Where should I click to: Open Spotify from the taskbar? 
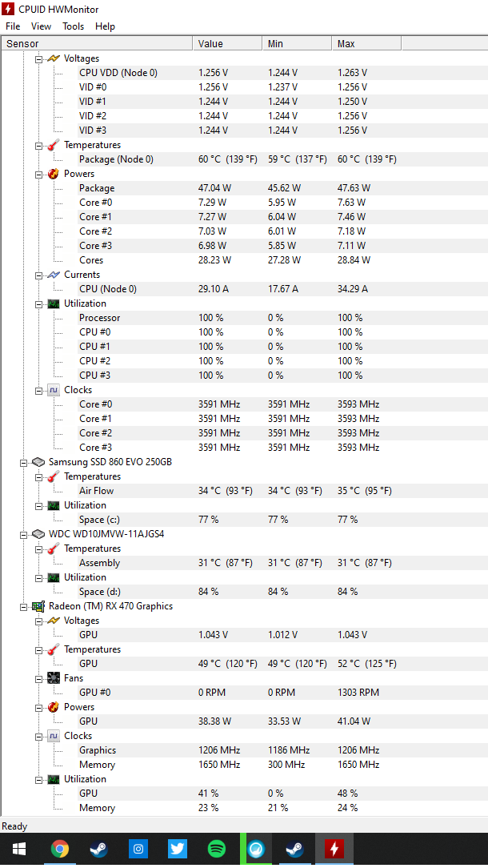click(x=217, y=849)
